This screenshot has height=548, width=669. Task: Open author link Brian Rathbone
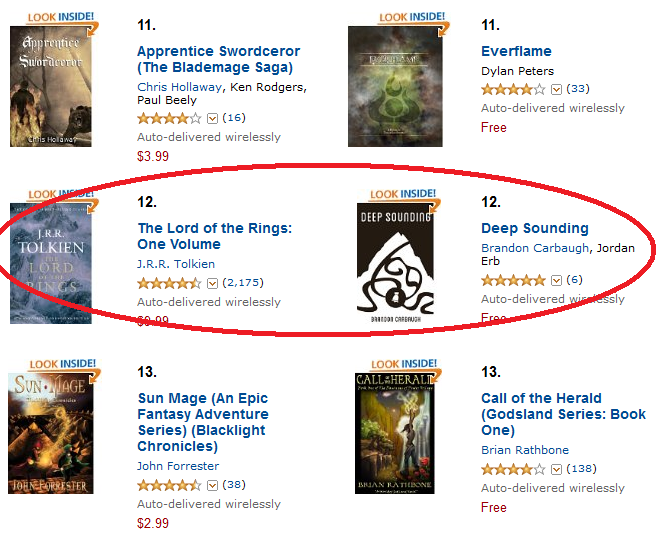click(525, 450)
